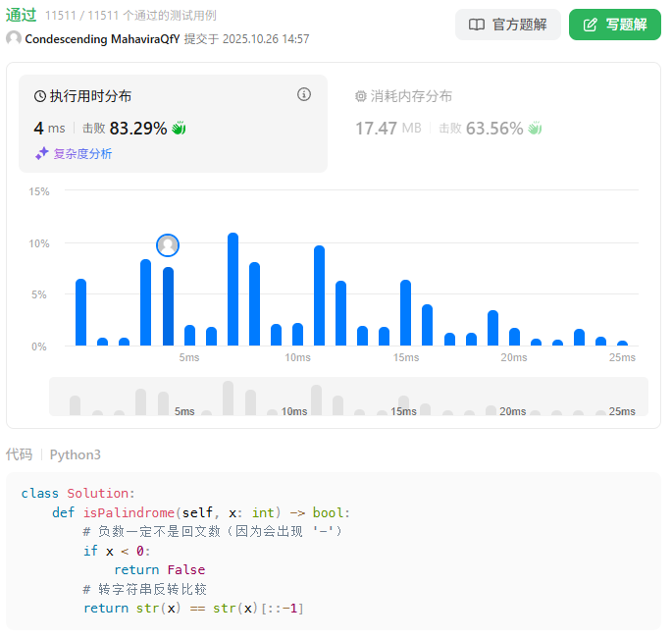
Task: Open the user avatar beside Condescending MahaviraQfY
Action: tap(14, 38)
